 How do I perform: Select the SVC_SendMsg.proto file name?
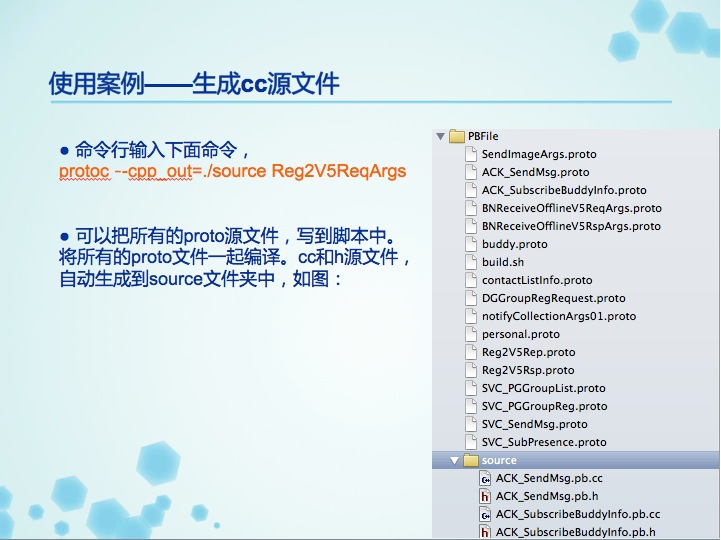pos(534,424)
